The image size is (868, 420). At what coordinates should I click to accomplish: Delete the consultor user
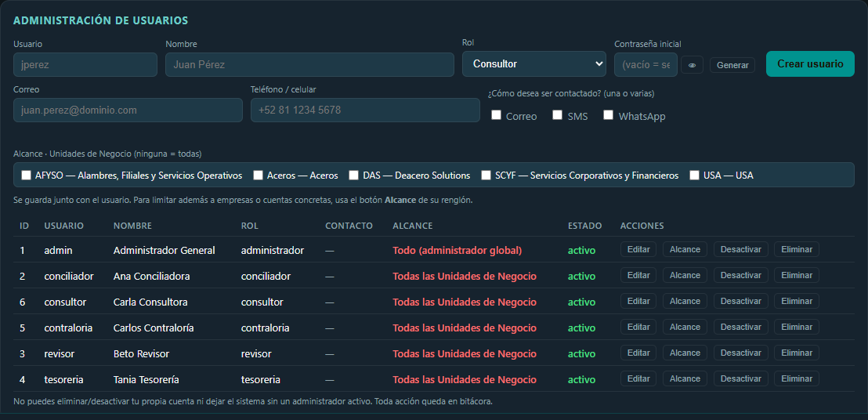[x=797, y=301]
